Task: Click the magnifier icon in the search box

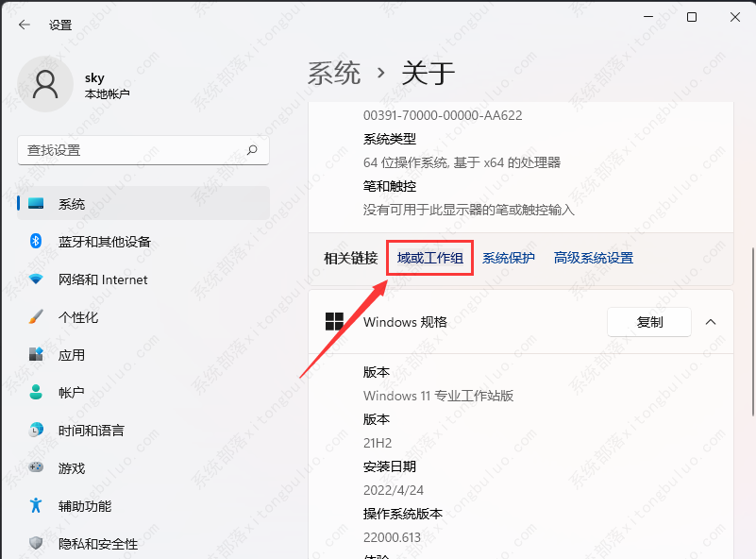Action: (252, 150)
